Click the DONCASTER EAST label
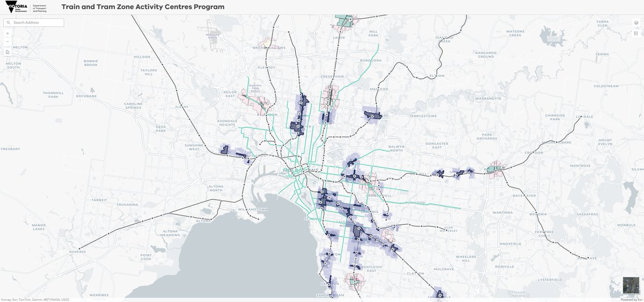644x302 pixels. coord(437,146)
